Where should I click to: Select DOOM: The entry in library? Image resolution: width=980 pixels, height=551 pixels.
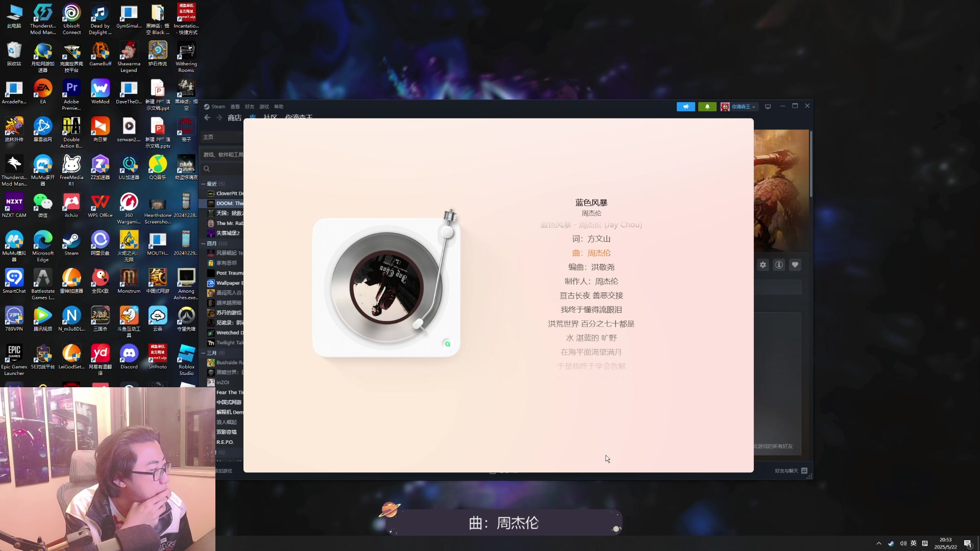point(225,203)
